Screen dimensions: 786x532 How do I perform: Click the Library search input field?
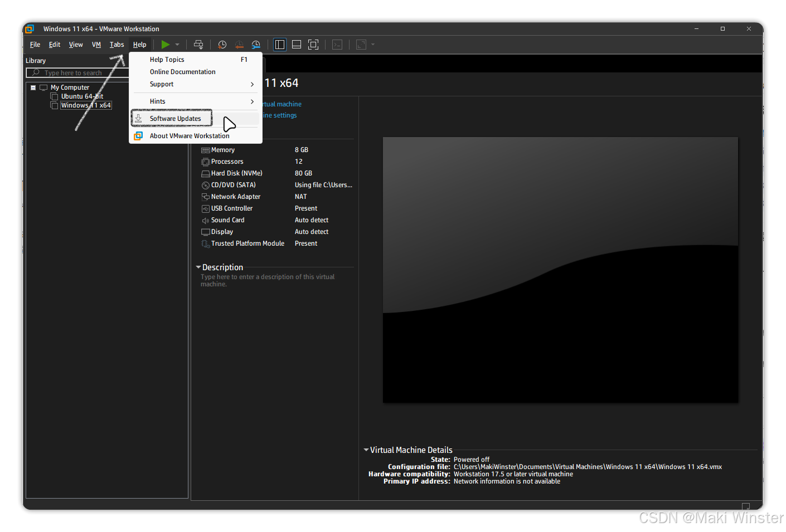(x=77, y=73)
